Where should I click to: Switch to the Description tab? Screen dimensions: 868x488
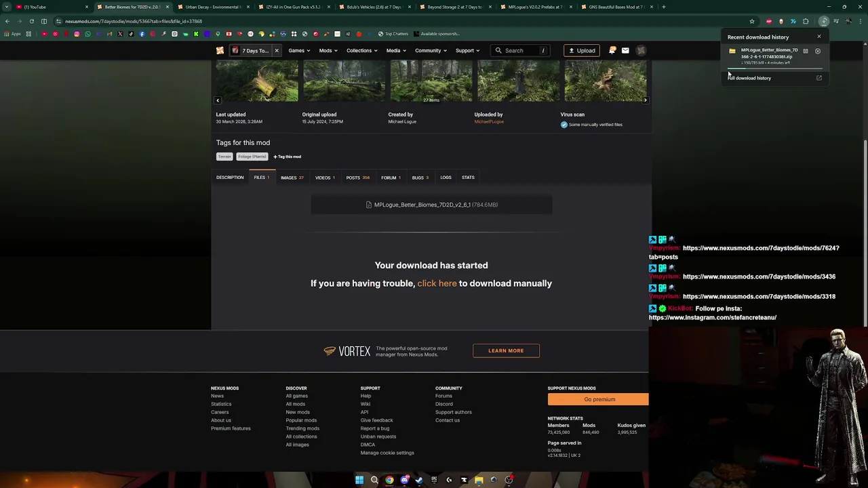[230, 178]
